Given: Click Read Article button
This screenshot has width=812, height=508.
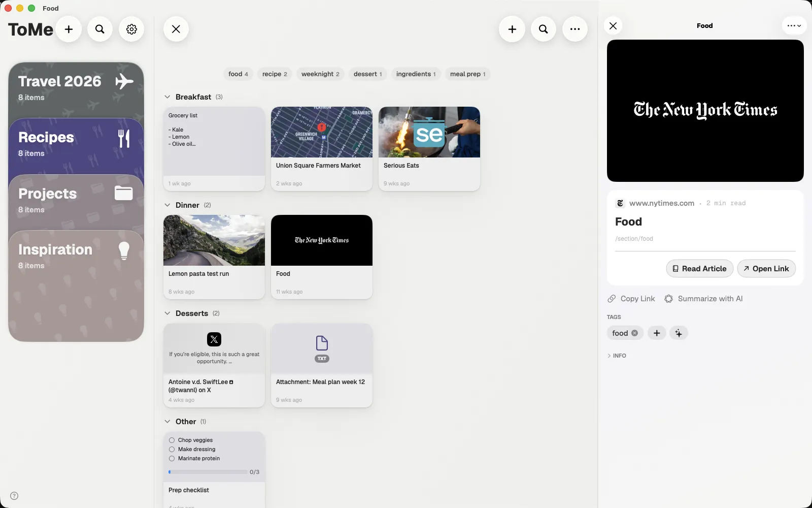Looking at the screenshot, I should (x=699, y=269).
